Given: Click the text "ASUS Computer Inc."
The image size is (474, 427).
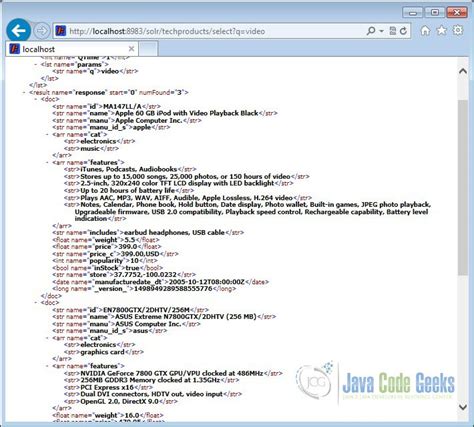Looking at the screenshot, I should click(x=148, y=324).
